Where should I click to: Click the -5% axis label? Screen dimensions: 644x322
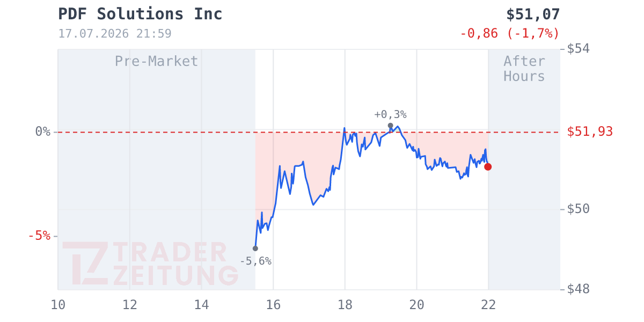tap(39, 236)
